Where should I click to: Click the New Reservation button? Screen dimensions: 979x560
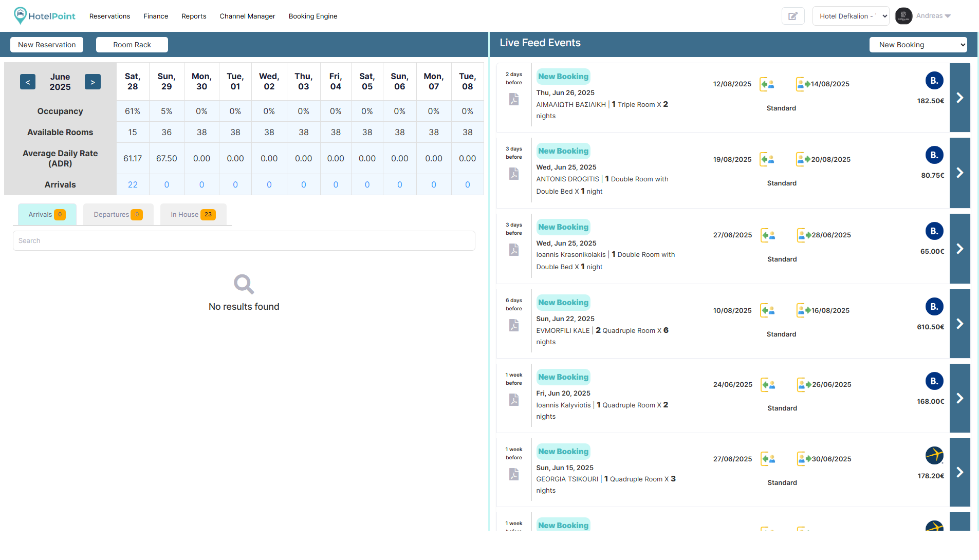pos(47,45)
